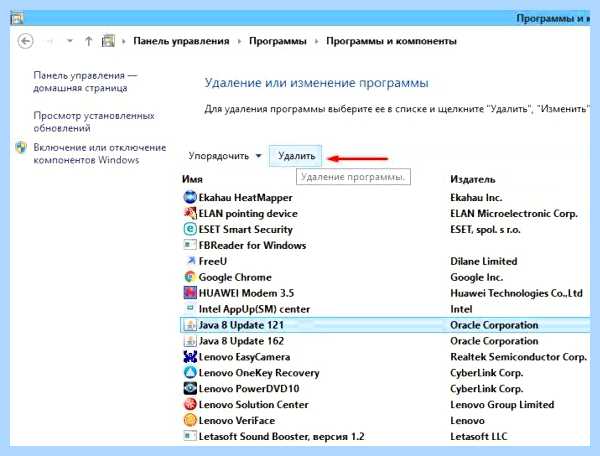The height and width of the screenshot is (456, 600).
Task: Select Lenovo OneKey Recovery entry
Action: pos(259,373)
